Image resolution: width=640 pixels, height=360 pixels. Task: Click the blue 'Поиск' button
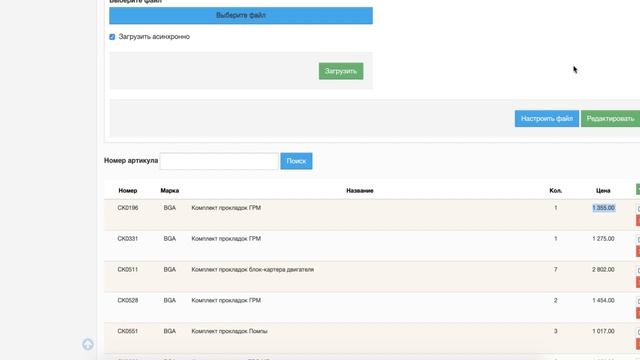coord(296,161)
